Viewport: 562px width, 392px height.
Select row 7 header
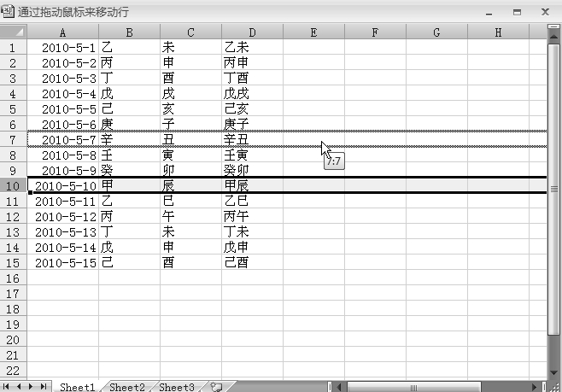click(14, 139)
